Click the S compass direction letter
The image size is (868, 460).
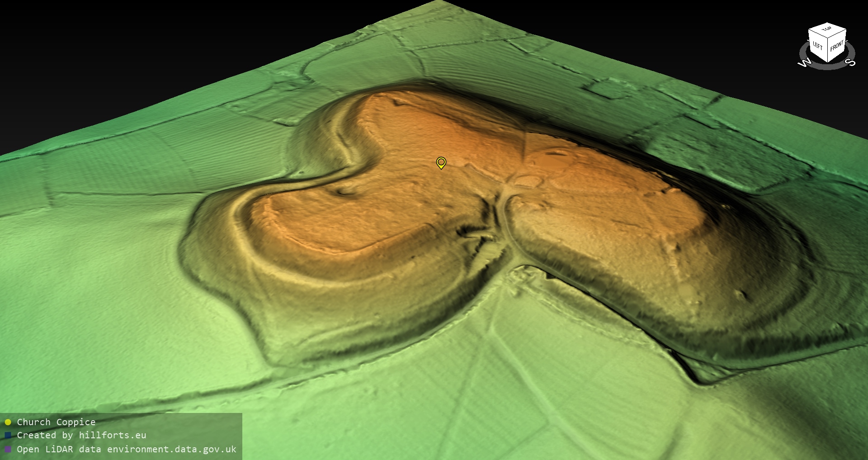click(850, 62)
